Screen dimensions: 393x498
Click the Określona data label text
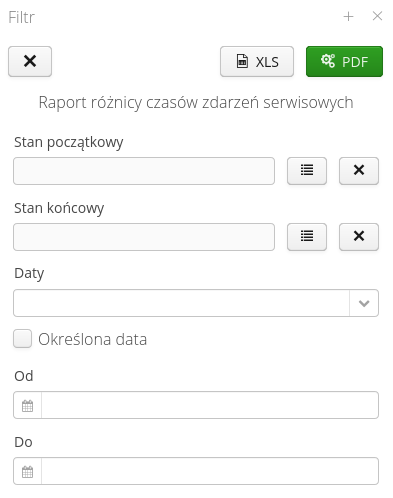[x=93, y=339]
